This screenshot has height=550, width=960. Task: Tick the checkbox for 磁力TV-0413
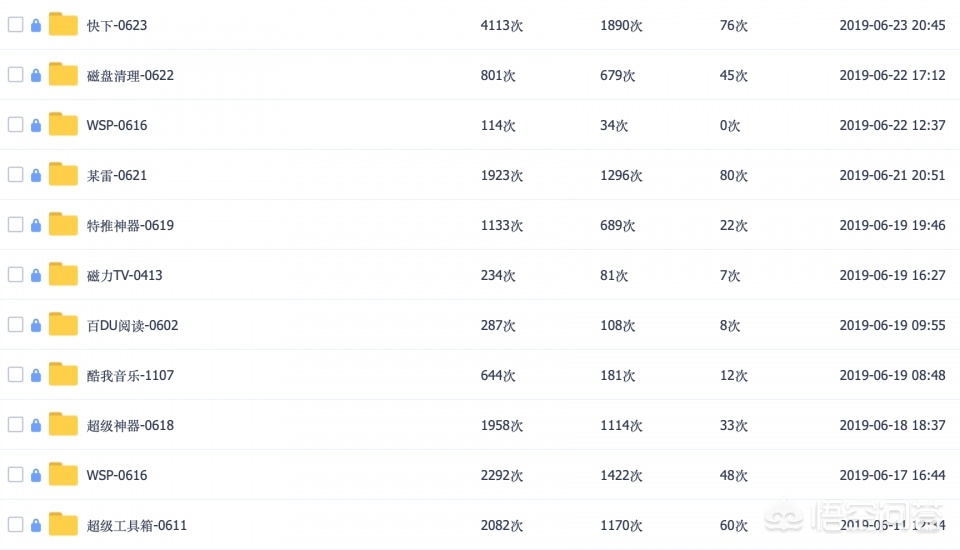[15, 275]
